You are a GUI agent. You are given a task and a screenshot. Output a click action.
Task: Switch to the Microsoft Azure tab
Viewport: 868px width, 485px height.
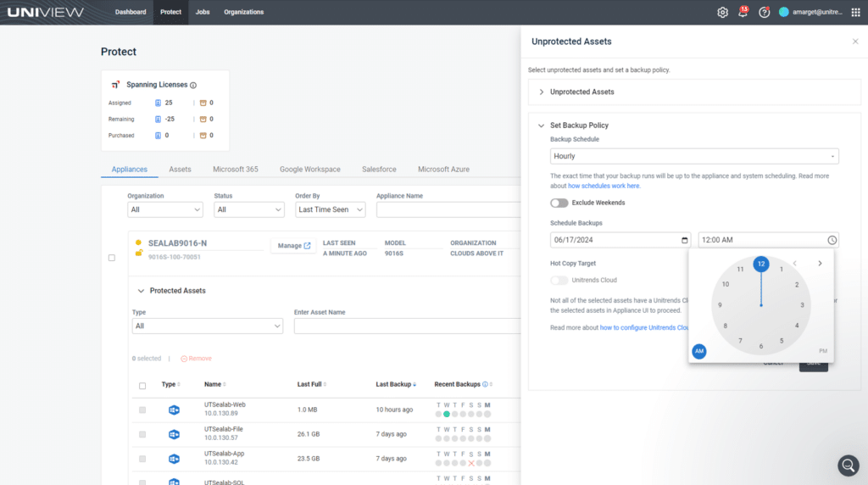tap(443, 170)
